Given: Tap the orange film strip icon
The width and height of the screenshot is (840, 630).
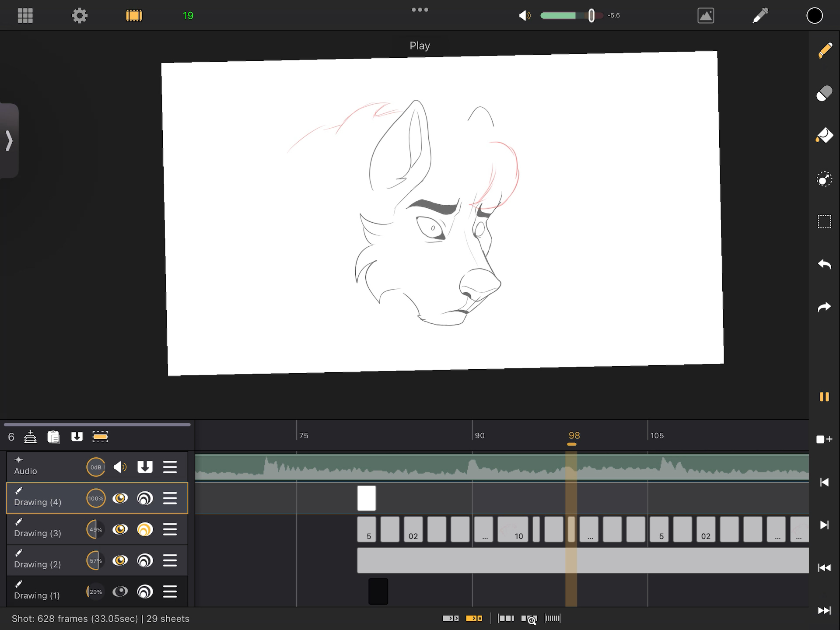Looking at the screenshot, I should pos(134,16).
